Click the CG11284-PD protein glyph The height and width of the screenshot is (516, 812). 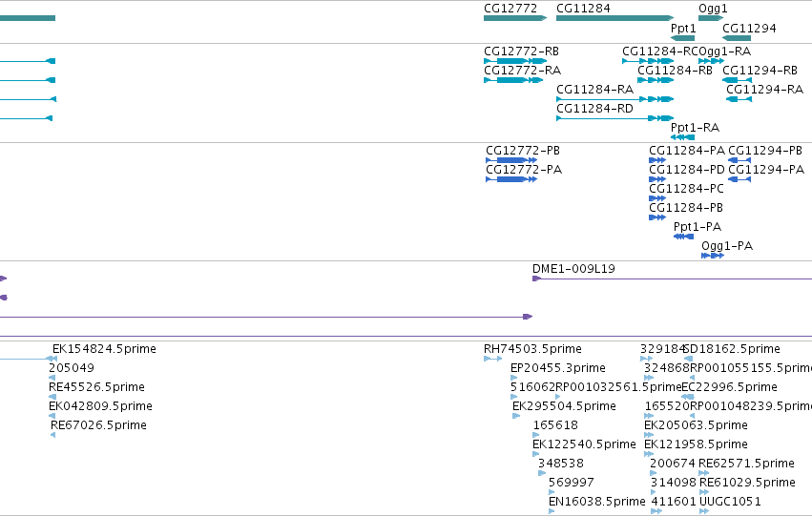[657, 179]
